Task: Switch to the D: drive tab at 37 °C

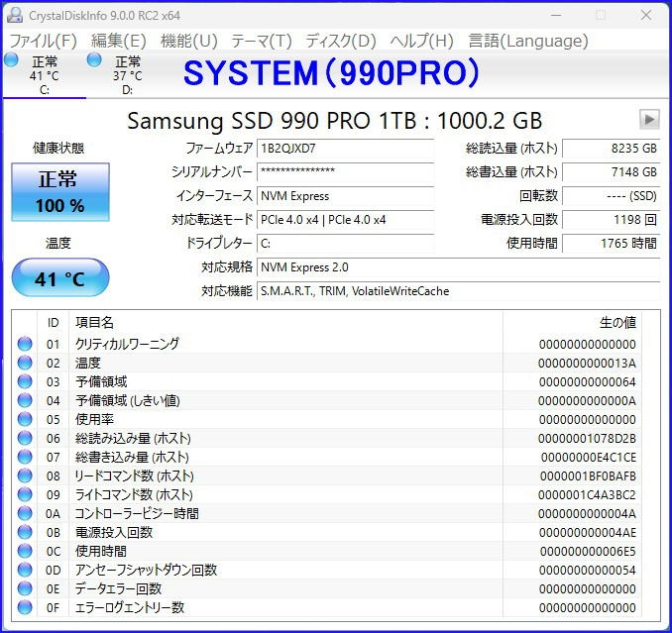Action: (x=127, y=75)
